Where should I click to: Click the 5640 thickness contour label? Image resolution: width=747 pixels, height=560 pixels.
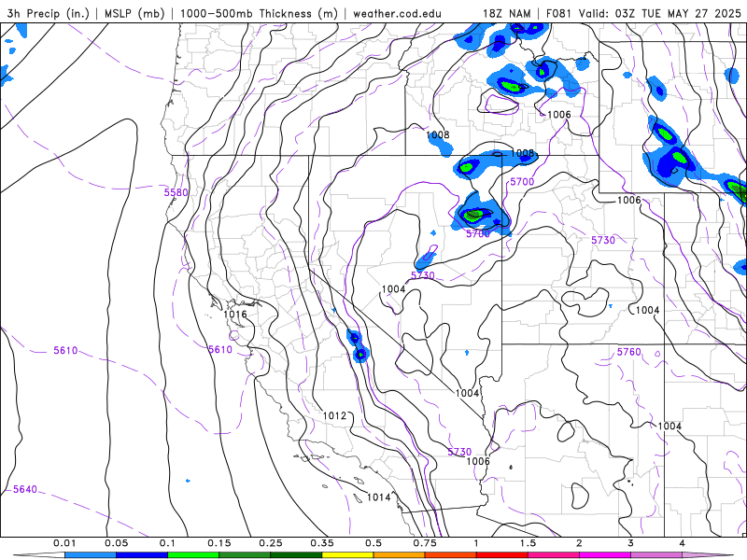25,489
